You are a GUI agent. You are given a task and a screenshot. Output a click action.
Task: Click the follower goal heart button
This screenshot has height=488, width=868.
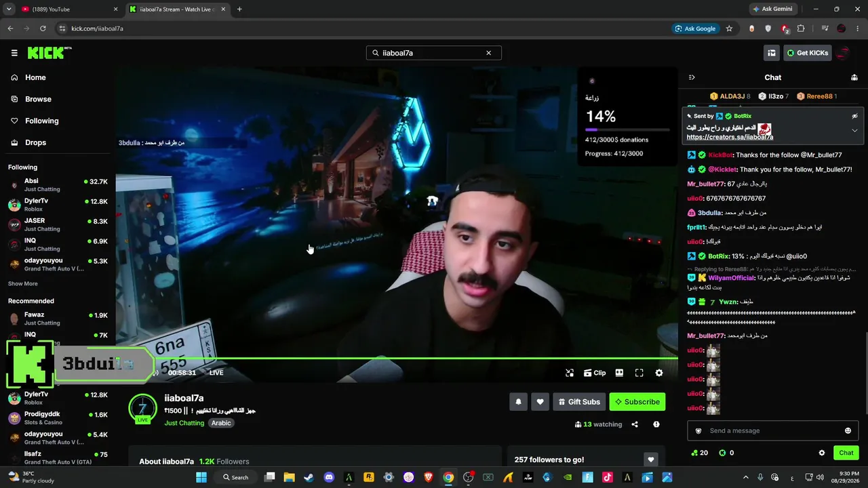click(650, 460)
